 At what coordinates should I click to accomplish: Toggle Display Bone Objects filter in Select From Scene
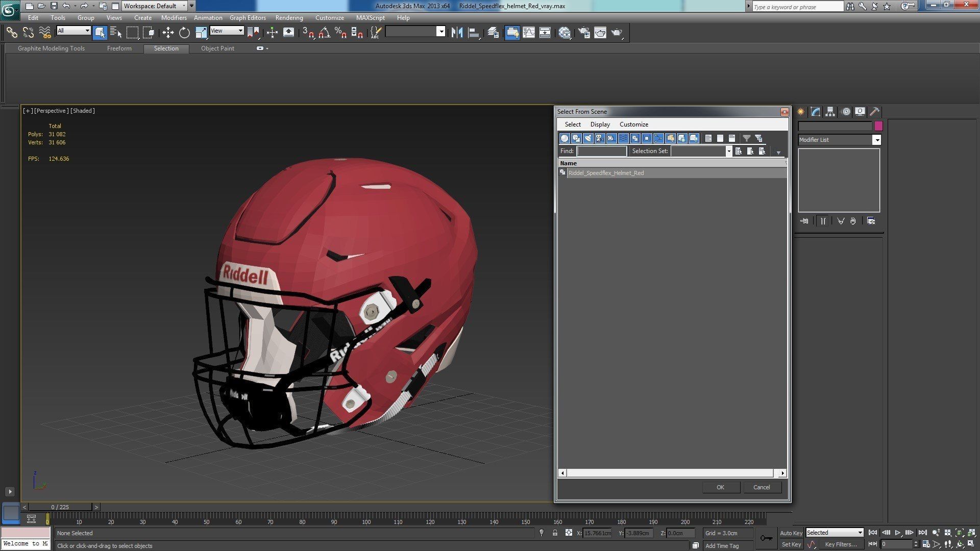click(x=658, y=138)
